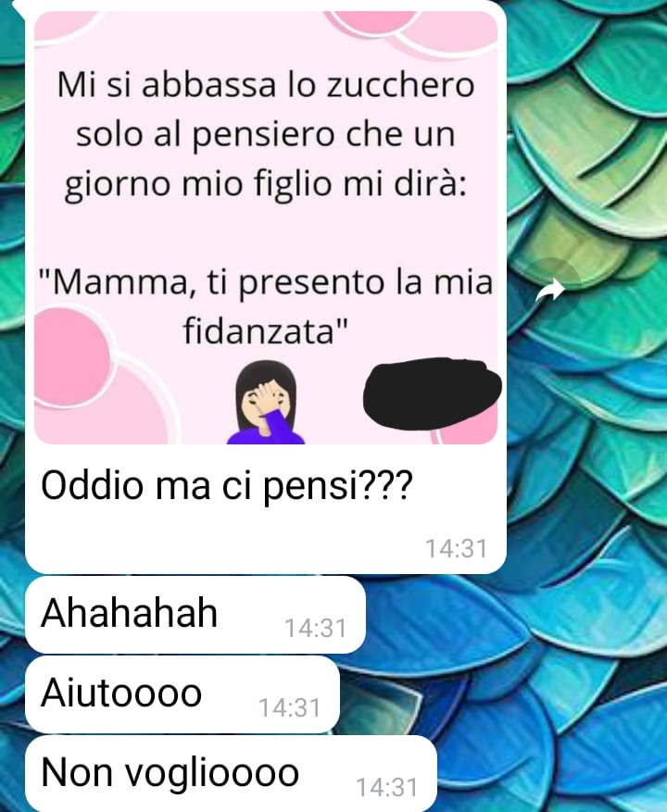This screenshot has width=667, height=812.
Task: Tap the 14:31 timestamp in the Aiutoooo bubble
Action: (289, 708)
